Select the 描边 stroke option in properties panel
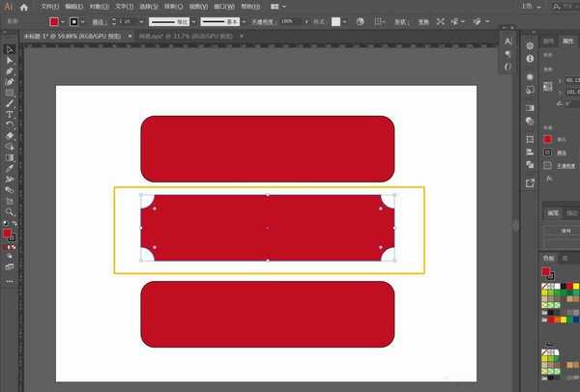The height and width of the screenshot is (392, 580). 548,152
